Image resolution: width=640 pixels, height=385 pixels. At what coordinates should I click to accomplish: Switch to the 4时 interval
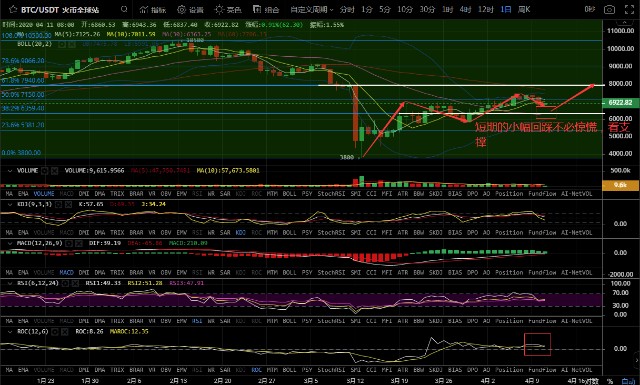(x=465, y=9)
